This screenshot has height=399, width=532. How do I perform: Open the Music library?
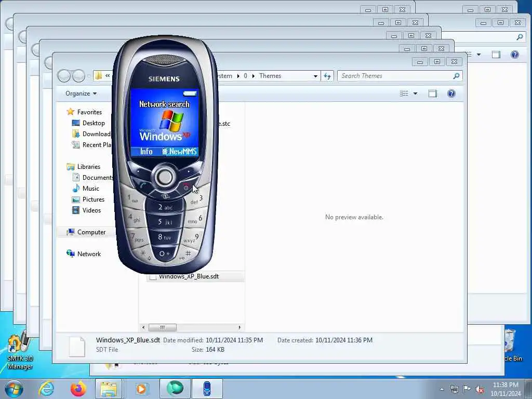(90, 188)
